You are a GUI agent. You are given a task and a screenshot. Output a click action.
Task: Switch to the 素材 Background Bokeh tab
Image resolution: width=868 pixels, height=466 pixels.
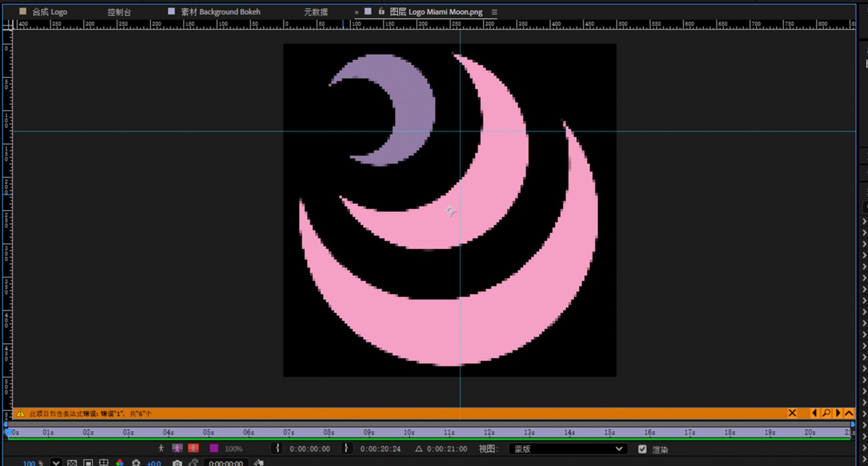[x=221, y=12]
